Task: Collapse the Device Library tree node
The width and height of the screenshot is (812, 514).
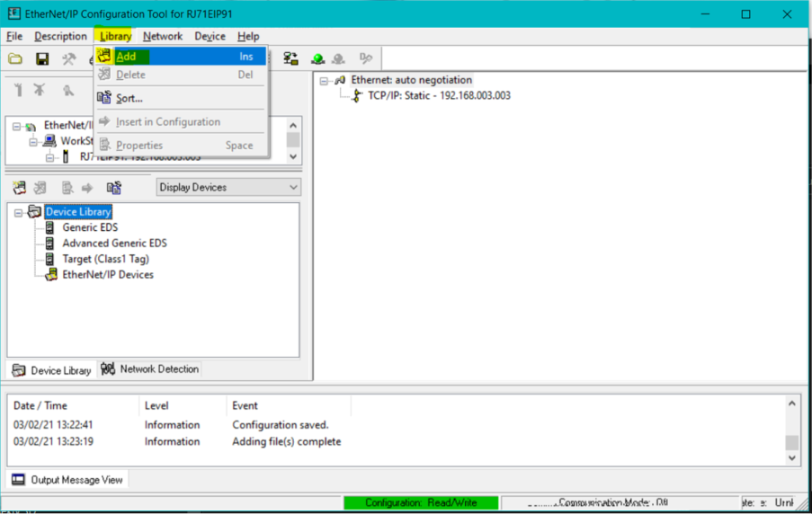Action: click(x=18, y=212)
